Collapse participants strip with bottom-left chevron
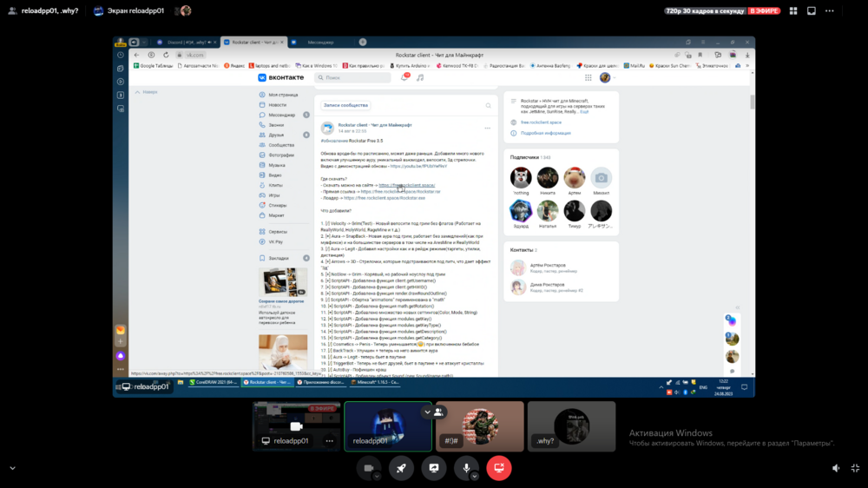 pyautogui.click(x=13, y=468)
